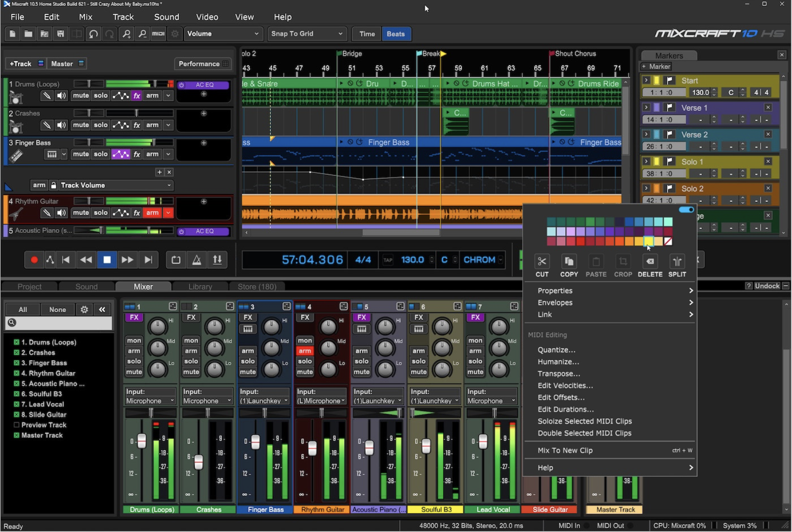792x532 pixels.
Task: Click the speaker icon on Crashes track
Action: coord(61,125)
